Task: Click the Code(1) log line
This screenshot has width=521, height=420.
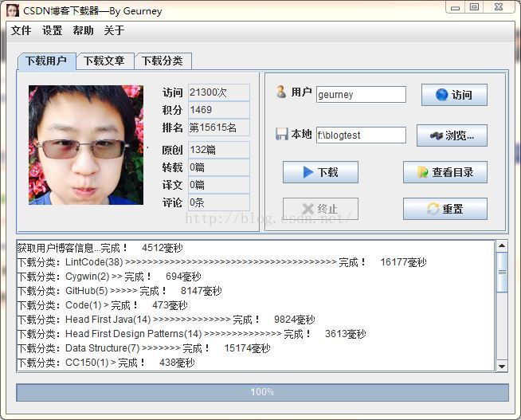Action: tap(102, 305)
